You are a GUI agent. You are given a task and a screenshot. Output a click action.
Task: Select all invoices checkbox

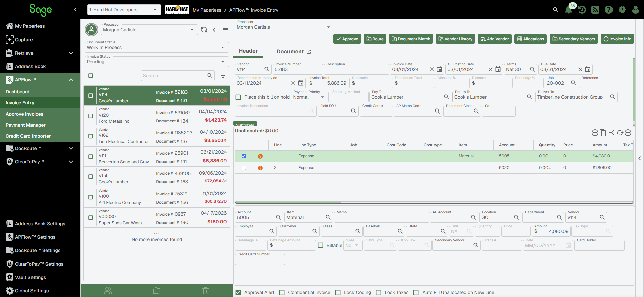[x=91, y=76]
